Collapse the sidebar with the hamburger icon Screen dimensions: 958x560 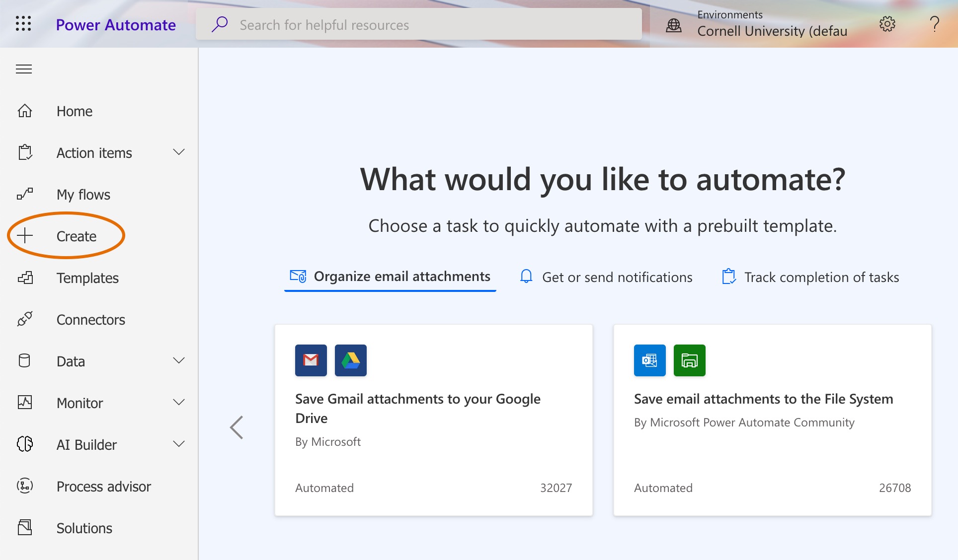point(24,69)
